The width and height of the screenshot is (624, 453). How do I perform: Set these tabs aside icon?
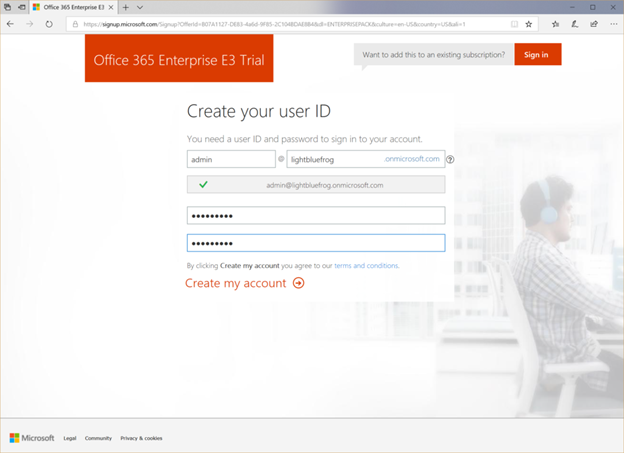coord(22,7)
